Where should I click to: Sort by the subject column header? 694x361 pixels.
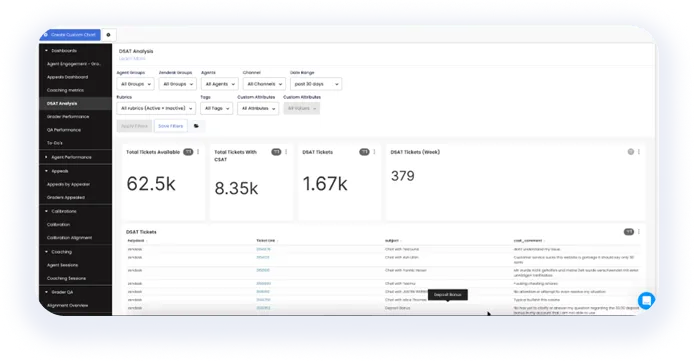coord(392,241)
